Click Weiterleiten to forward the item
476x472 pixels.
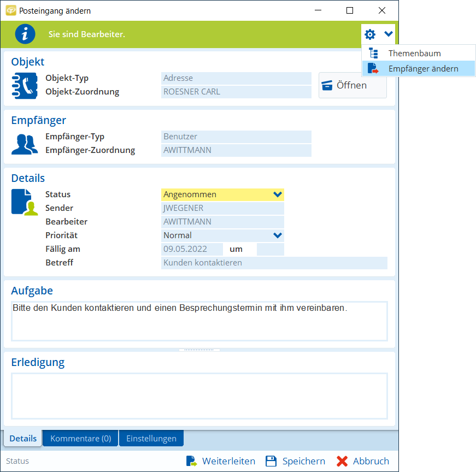220,461
